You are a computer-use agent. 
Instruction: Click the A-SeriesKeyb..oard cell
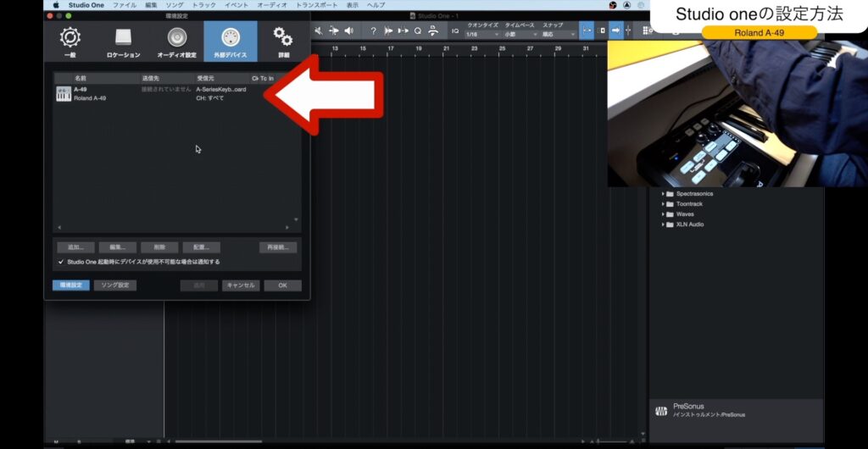coord(221,89)
